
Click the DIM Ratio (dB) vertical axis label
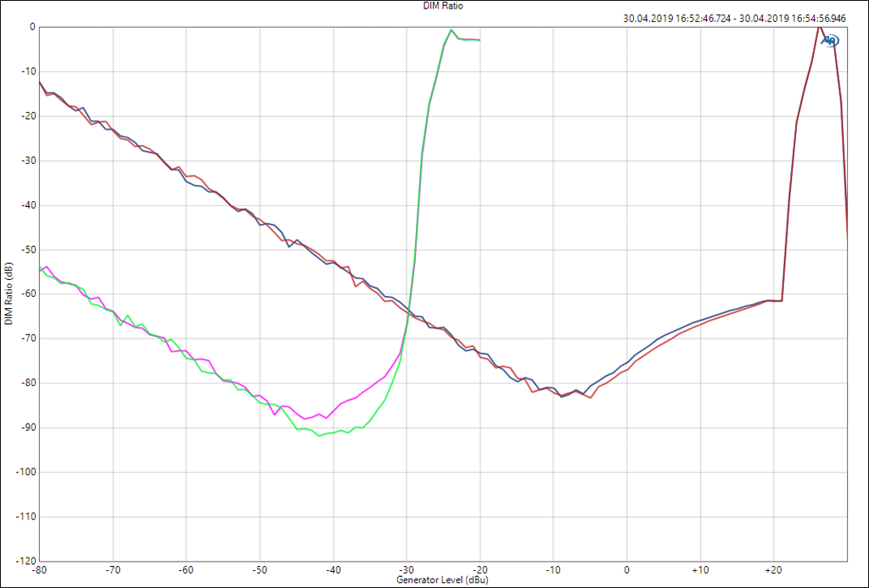pos(8,294)
